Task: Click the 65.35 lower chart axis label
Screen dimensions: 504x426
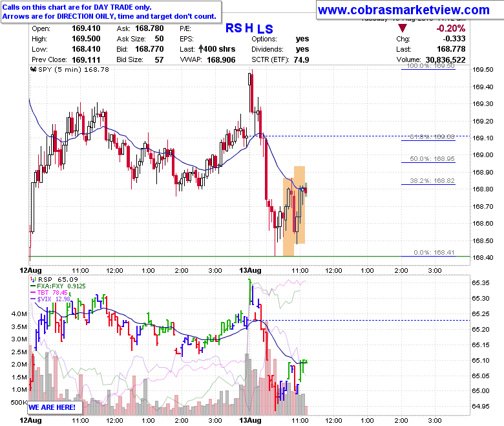Action: click(481, 283)
